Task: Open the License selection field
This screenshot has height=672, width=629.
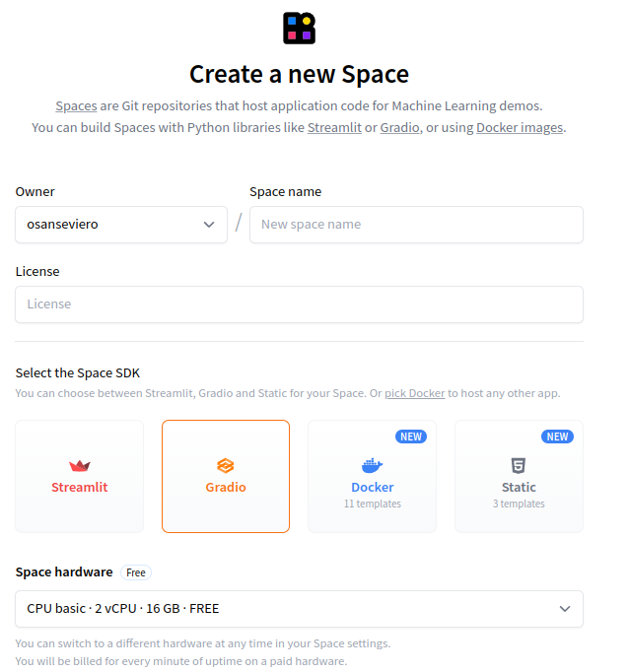Action: click(x=299, y=304)
